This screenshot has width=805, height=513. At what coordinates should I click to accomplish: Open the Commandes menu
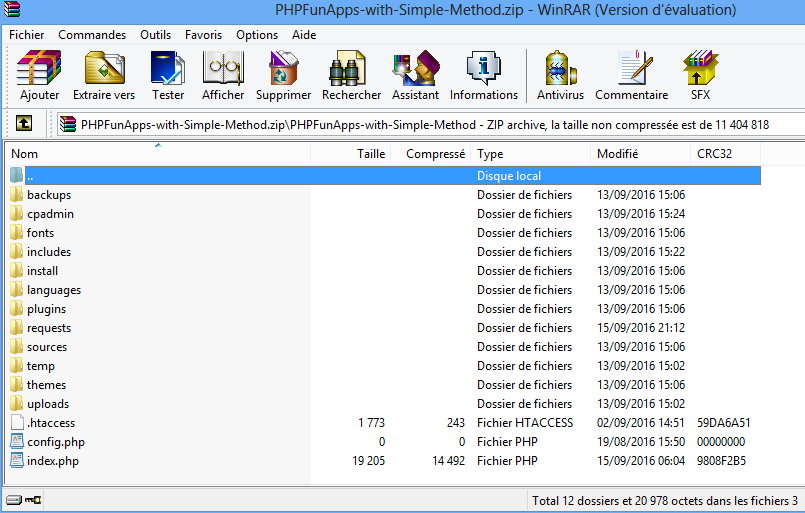pyautogui.click(x=92, y=35)
